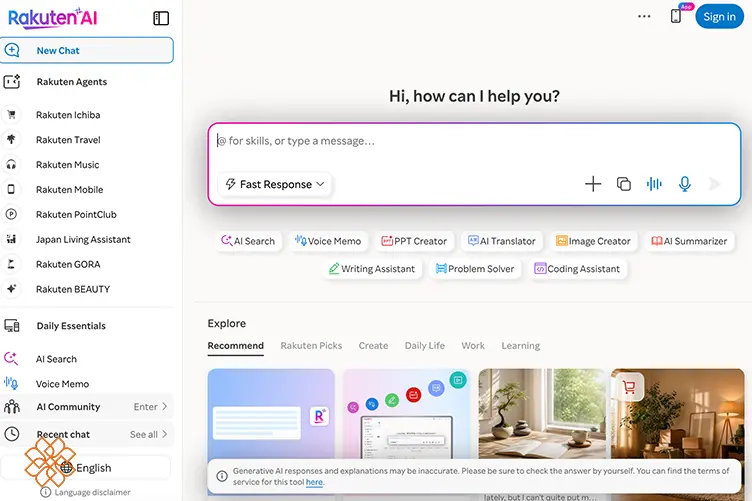
Task: Open the Fast Response mode dropdown
Action: coord(275,184)
